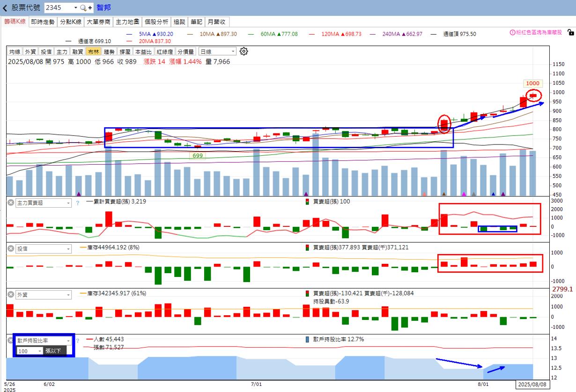The width and height of the screenshot is (576, 392).
Task: Click the 2025/08/08 date marker on timeline
Action: point(532,385)
